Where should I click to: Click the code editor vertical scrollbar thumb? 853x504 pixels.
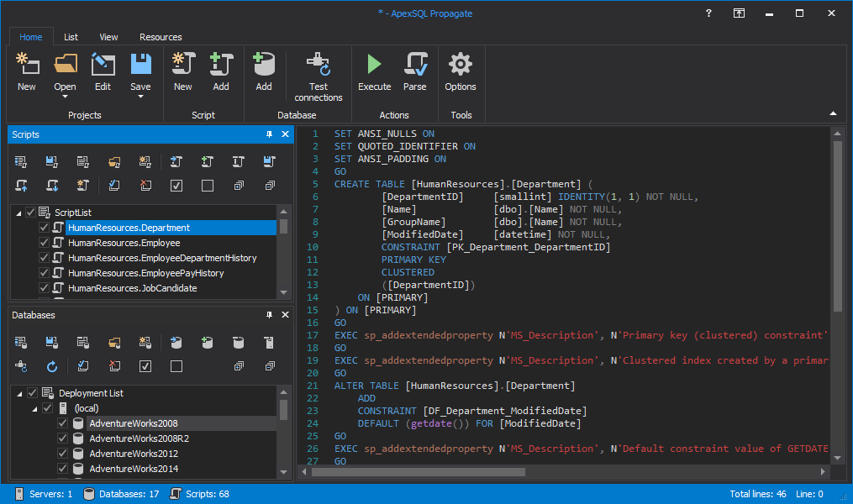pyautogui.click(x=837, y=226)
